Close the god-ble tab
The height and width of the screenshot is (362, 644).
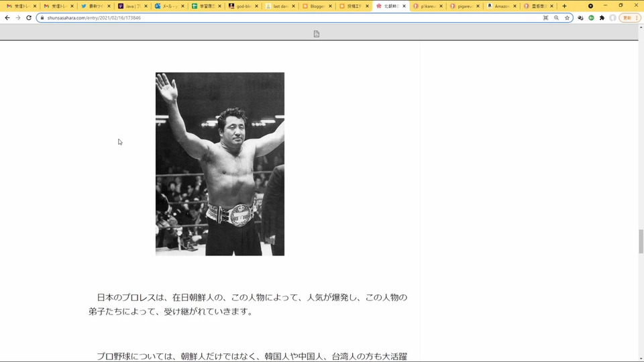257,6
